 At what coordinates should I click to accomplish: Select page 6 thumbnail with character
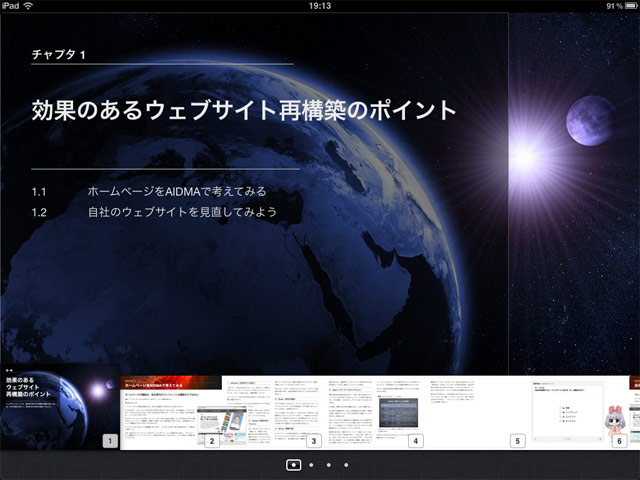[x=578, y=413]
